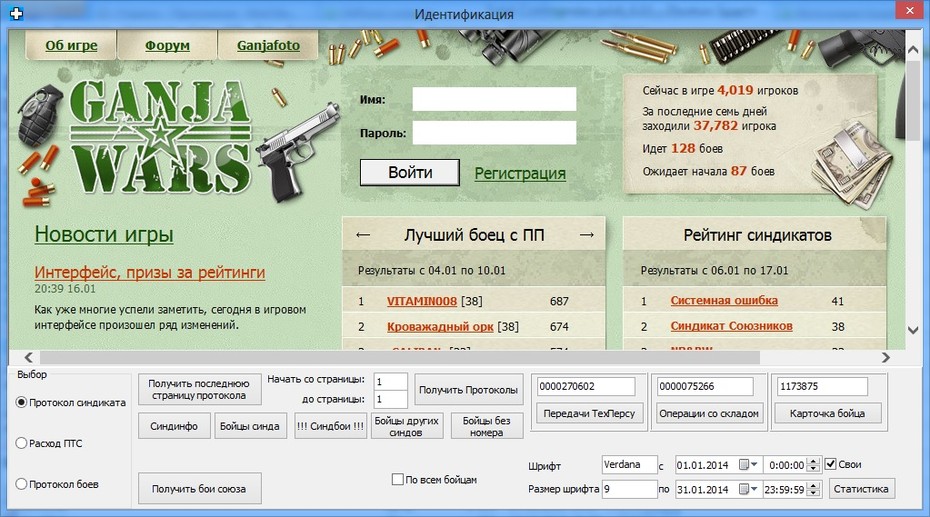
Task: Click the Войти login button
Action: [x=410, y=173]
